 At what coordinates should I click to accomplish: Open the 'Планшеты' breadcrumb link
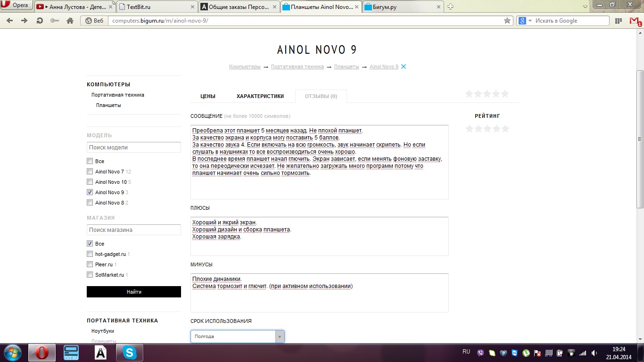(347, 67)
